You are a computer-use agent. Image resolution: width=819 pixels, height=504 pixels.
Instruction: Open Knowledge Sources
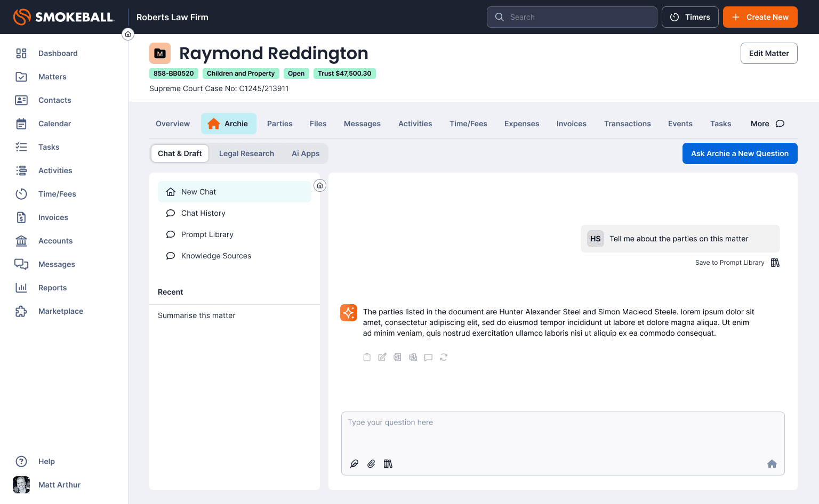[x=235, y=256]
